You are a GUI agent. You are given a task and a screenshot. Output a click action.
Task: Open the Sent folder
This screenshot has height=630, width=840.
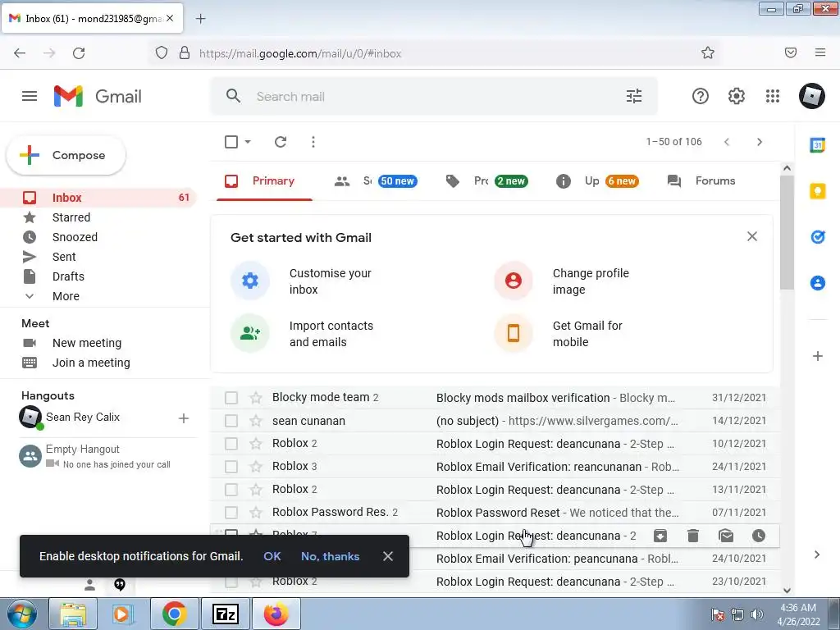pos(64,257)
